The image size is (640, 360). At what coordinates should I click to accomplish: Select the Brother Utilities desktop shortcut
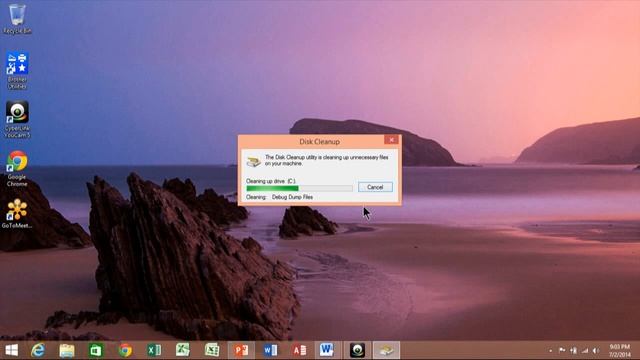click(x=17, y=71)
